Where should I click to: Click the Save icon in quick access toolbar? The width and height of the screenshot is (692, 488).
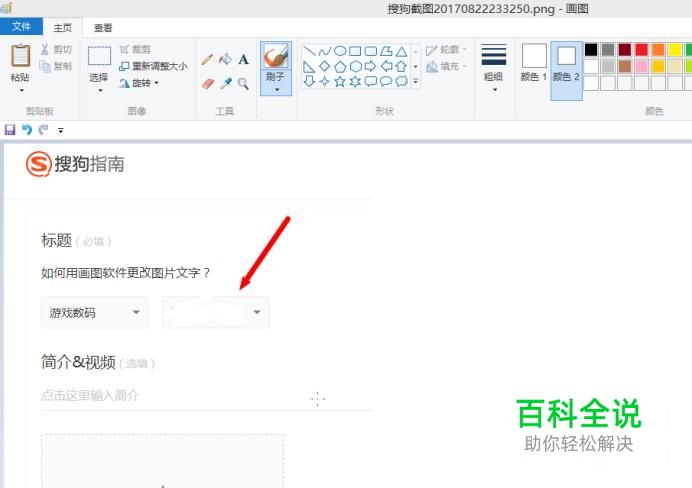10,130
